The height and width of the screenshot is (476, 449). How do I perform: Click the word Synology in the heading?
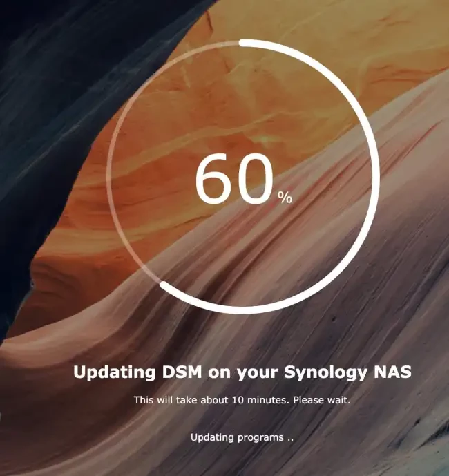[x=325, y=373]
